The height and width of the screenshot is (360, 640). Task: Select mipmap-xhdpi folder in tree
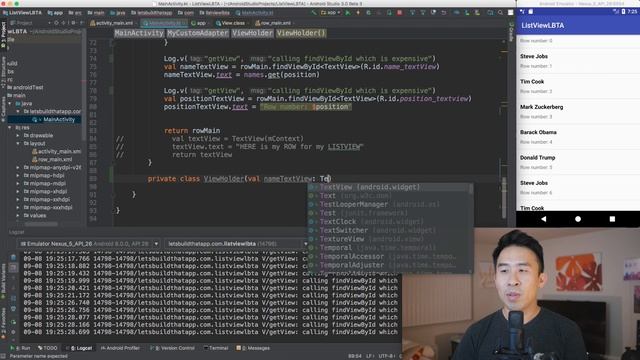(x=46, y=191)
